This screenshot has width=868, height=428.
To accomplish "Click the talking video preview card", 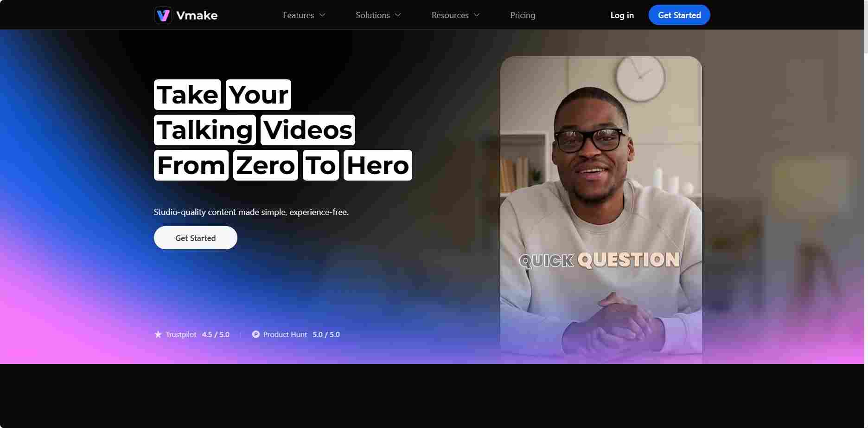I will pyautogui.click(x=601, y=210).
